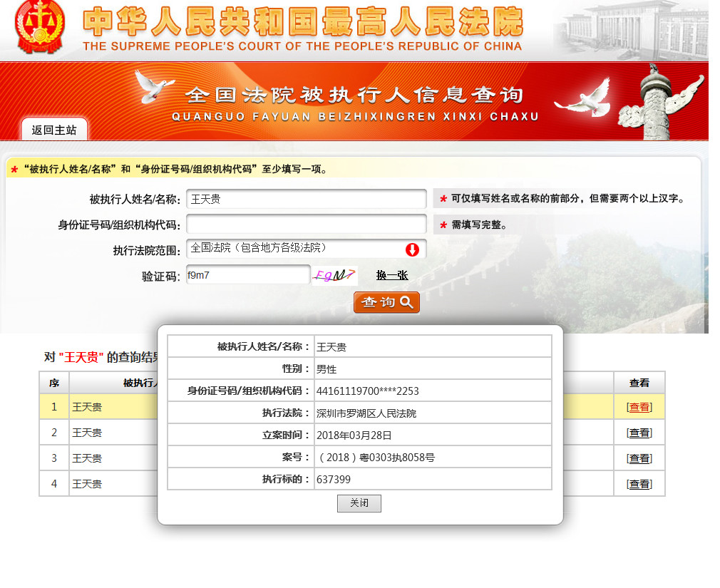Click the white dove on banner left
720x588 pixels.
pyautogui.click(x=155, y=86)
